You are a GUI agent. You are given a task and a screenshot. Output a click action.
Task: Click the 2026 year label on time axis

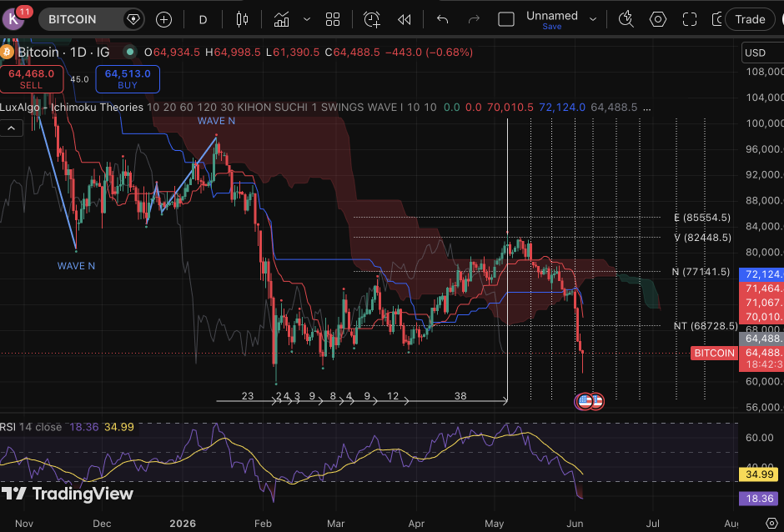pyautogui.click(x=183, y=524)
